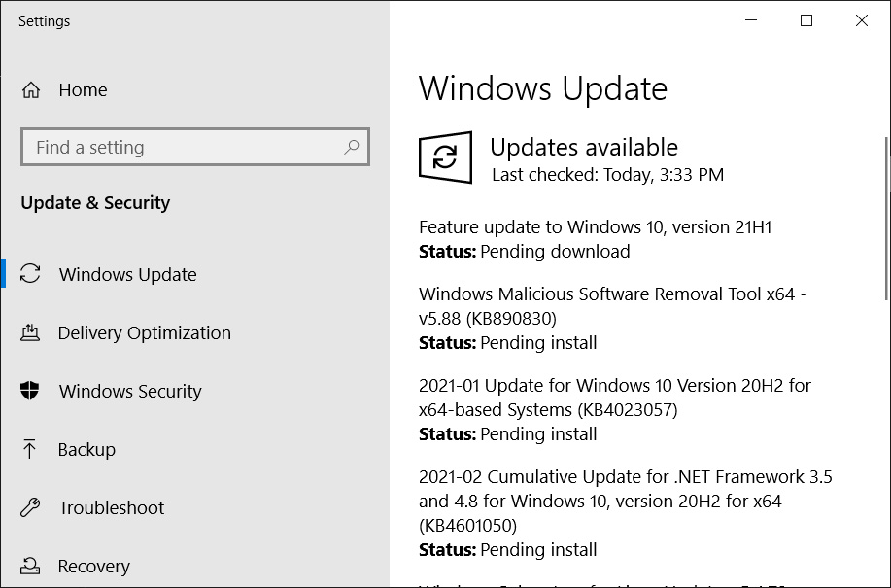Click the vertical scrollbar in updates pane
The height and width of the screenshot is (588, 891).
[x=885, y=219]
